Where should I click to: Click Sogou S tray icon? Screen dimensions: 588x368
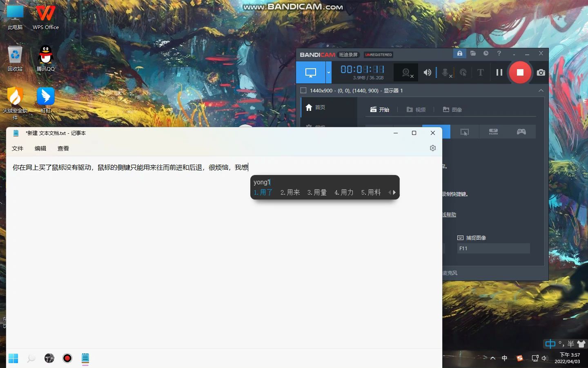click(x=520, y=358)
